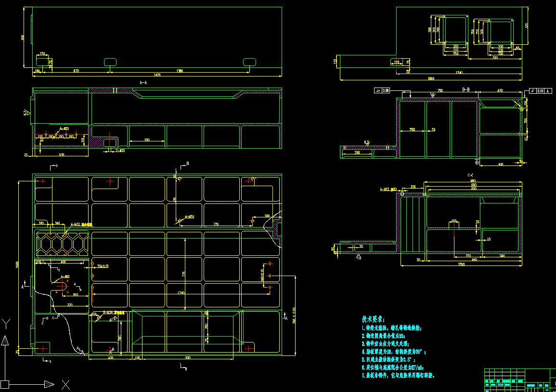Select the 35±0.15 dimension text
556x392 pixels.
pos(103,266)
